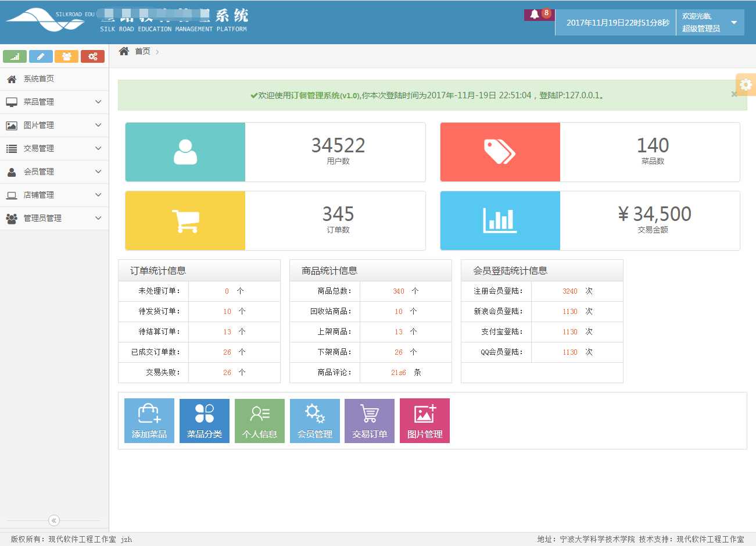Click the 支付宝登陆 row label
Viewport: 756px width, 546px height.
click(502, 332)
